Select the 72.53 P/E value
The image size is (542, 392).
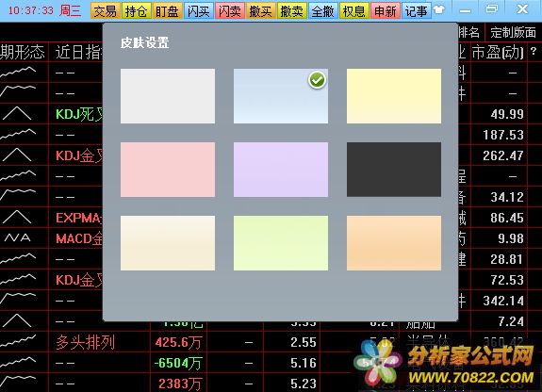pyautogui.click(x=507, y=281)
